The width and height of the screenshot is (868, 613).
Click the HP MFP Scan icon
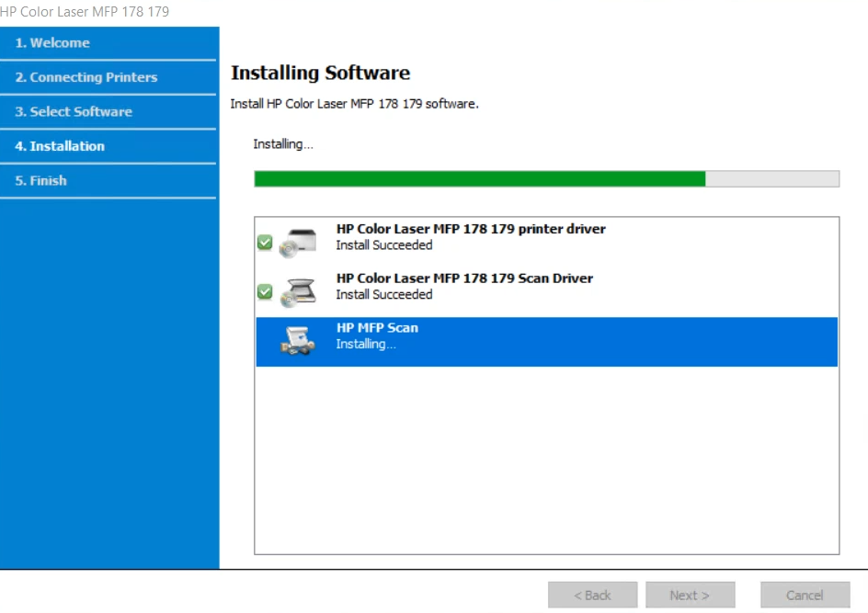(x=298, y=340)
